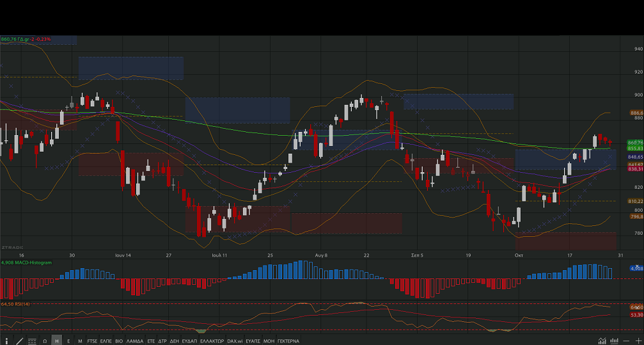Click the MACD-Histogram indicator label

point(34,262)
